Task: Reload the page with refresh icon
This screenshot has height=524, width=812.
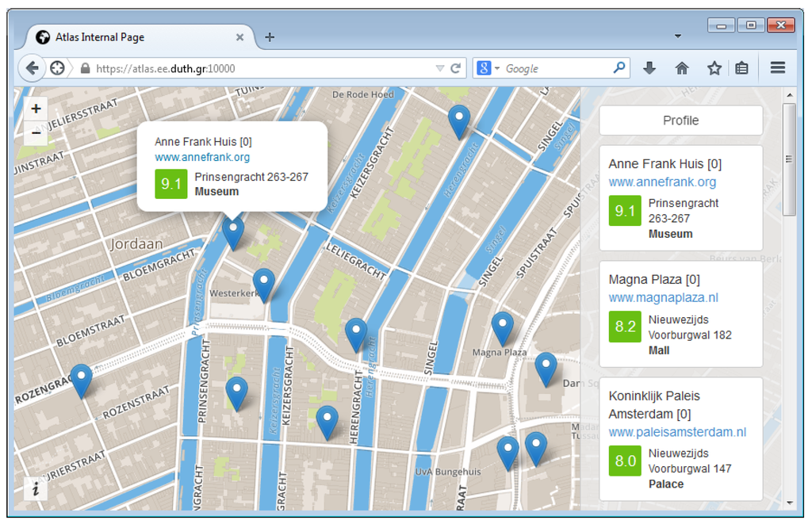Action: (456, 68)
